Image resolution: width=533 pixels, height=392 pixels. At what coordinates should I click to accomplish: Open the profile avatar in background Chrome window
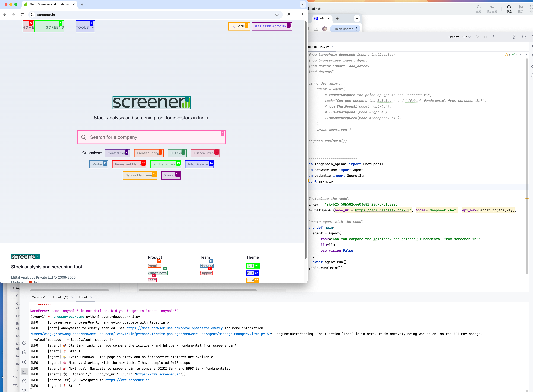[324, 29]
